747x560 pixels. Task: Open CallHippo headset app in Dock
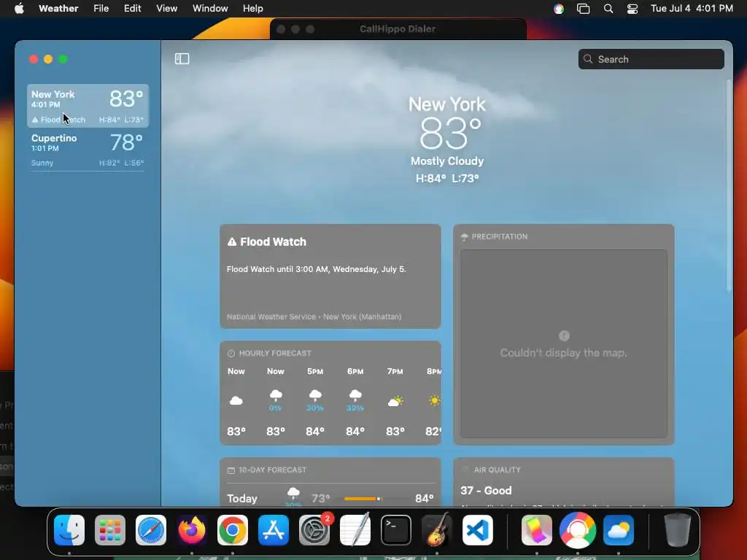[578, 530]
